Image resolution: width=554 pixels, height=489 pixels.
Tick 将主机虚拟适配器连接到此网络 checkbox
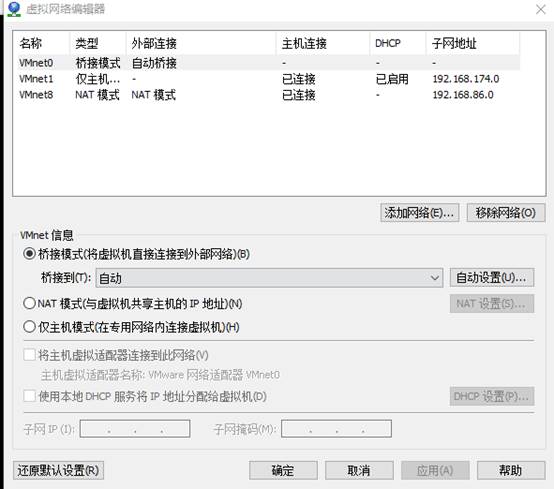point(29,355)
